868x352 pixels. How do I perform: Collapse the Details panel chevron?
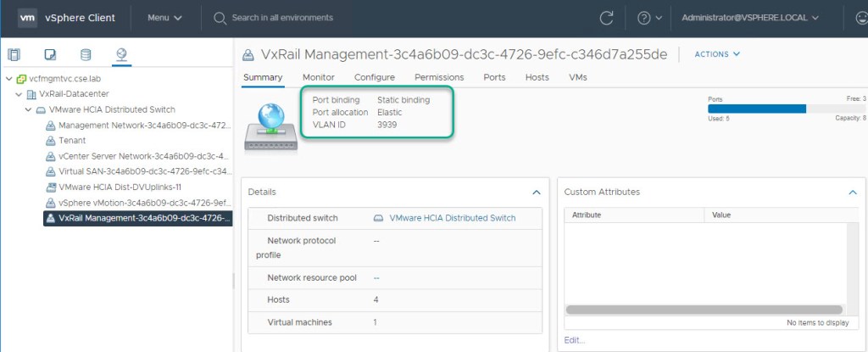536,193
